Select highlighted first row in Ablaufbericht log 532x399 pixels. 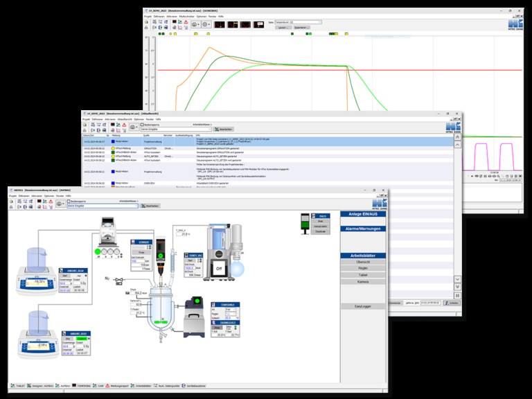[267, 141]
